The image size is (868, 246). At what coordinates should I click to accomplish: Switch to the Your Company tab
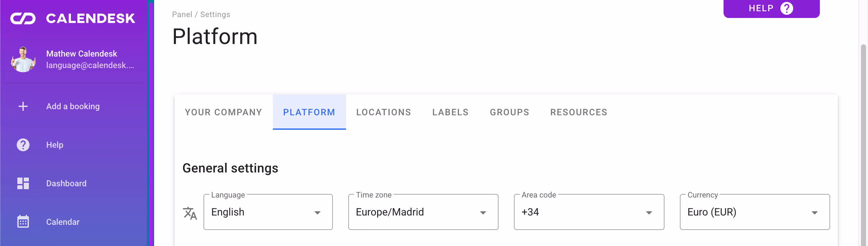[x=223, y=112]
